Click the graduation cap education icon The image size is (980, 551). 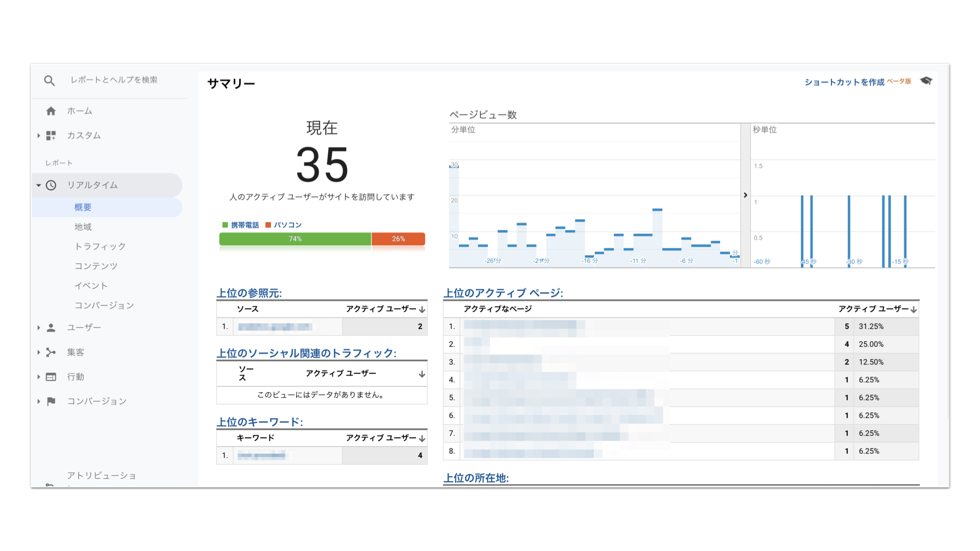click(926, 81)
